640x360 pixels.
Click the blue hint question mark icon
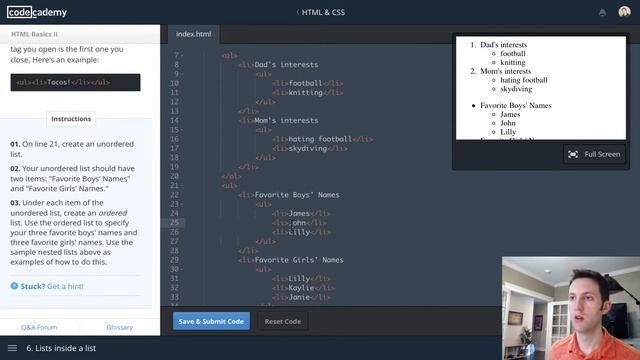pyautogui.click(x=14, y=286)
